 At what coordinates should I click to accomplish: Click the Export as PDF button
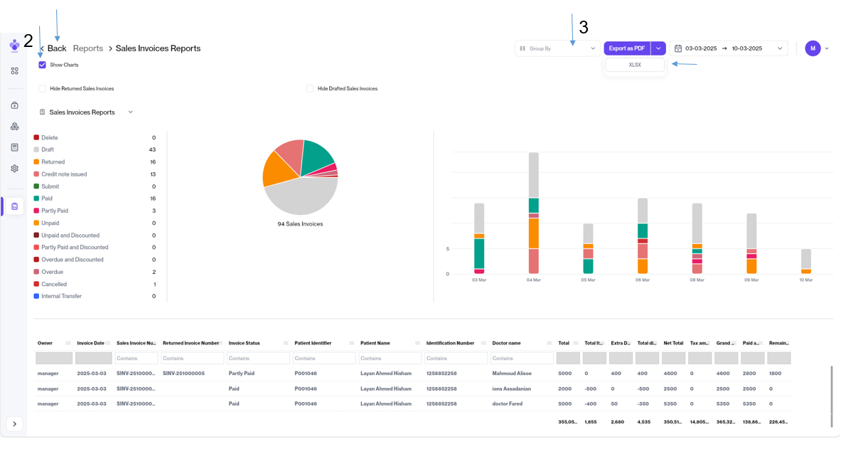(626, 48)
